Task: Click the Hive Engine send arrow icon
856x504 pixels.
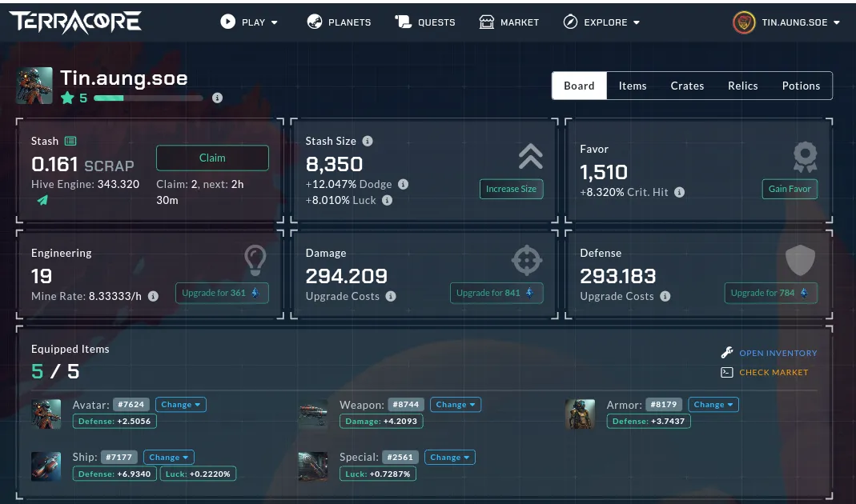Action: click(x=42, y=200)
